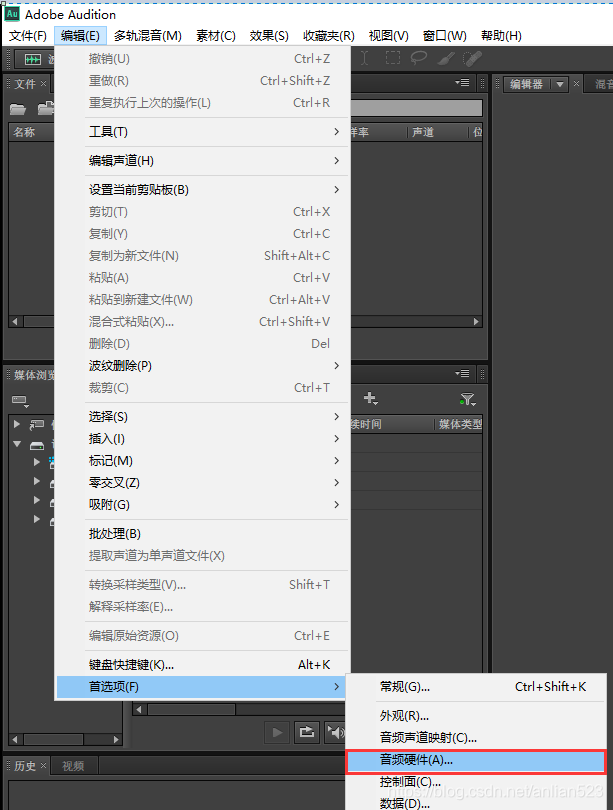Screen dimensions: 613x810
Task: Click the Adobe Audition app icon
Action: (12, 14)
